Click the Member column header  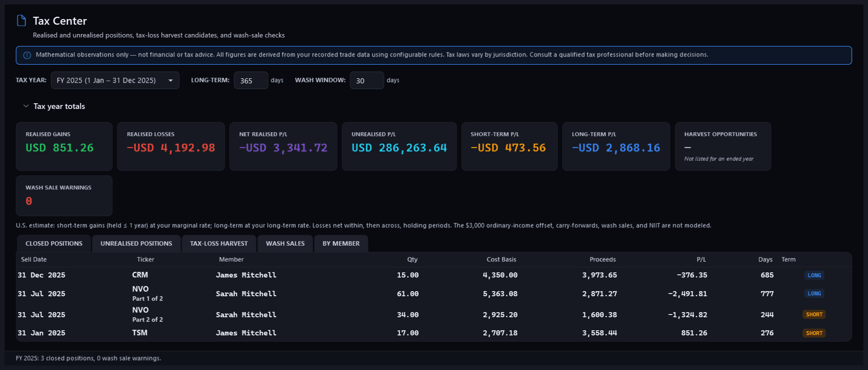[231, 259]
